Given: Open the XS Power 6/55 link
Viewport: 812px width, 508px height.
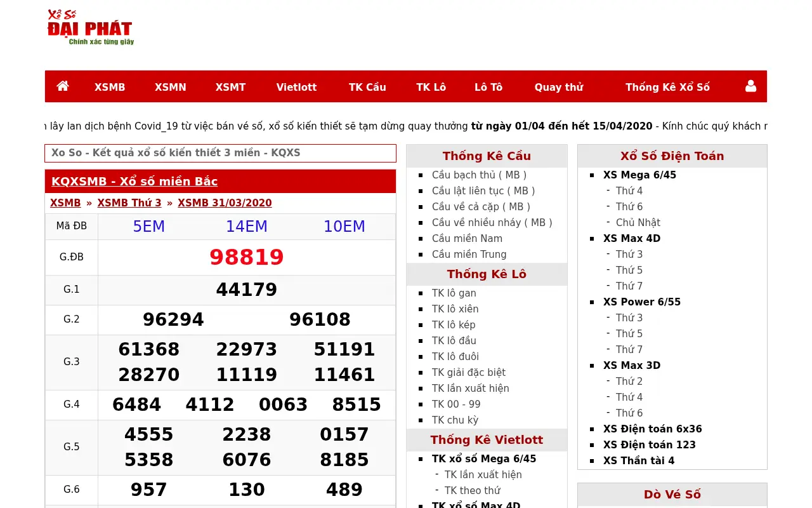Looking at the screenshot, I should pyautogui.click(x=641, y=302).
